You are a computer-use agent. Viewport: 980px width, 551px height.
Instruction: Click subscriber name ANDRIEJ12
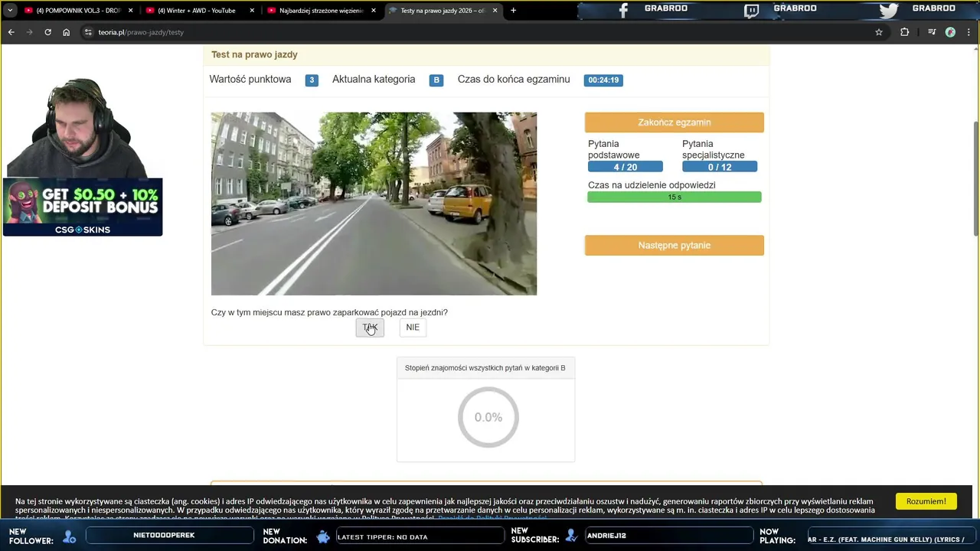pyautogui.click(x=606, y=536)
